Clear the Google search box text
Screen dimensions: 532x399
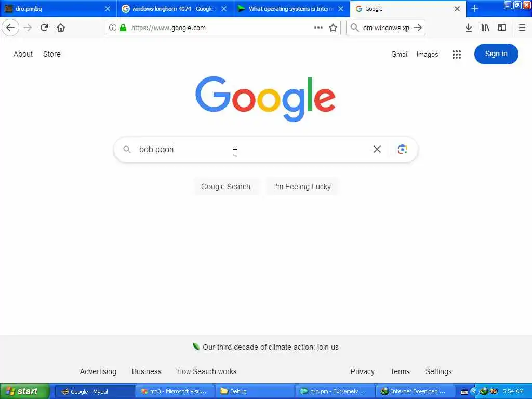(x=377, y=149)
